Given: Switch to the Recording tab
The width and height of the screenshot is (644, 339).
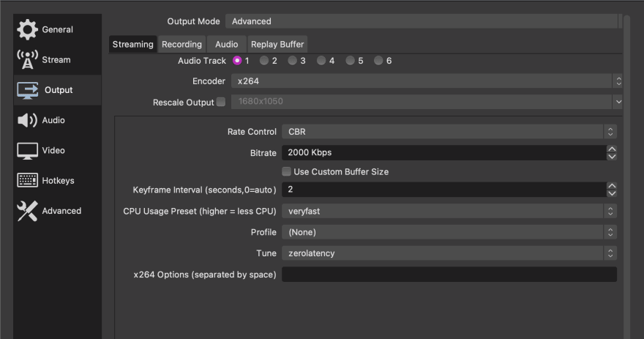Looking at the screenshot, I should pos(181,45).
